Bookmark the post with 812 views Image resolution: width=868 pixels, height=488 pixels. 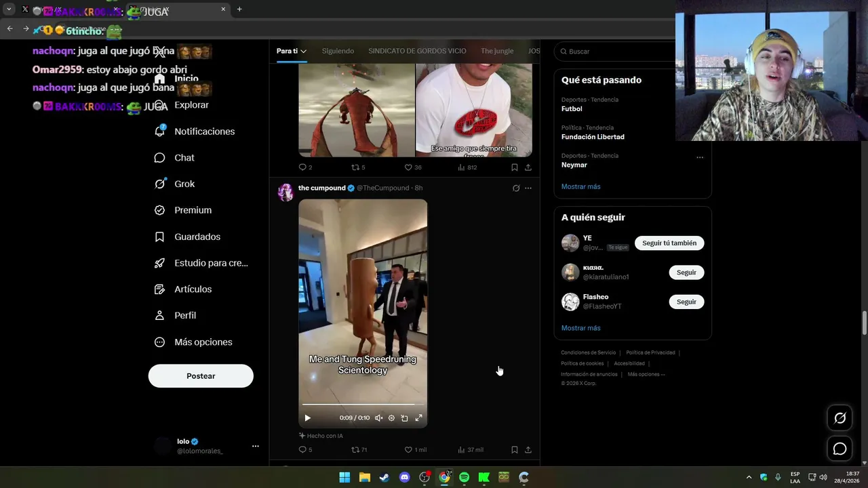coord(515,167)
